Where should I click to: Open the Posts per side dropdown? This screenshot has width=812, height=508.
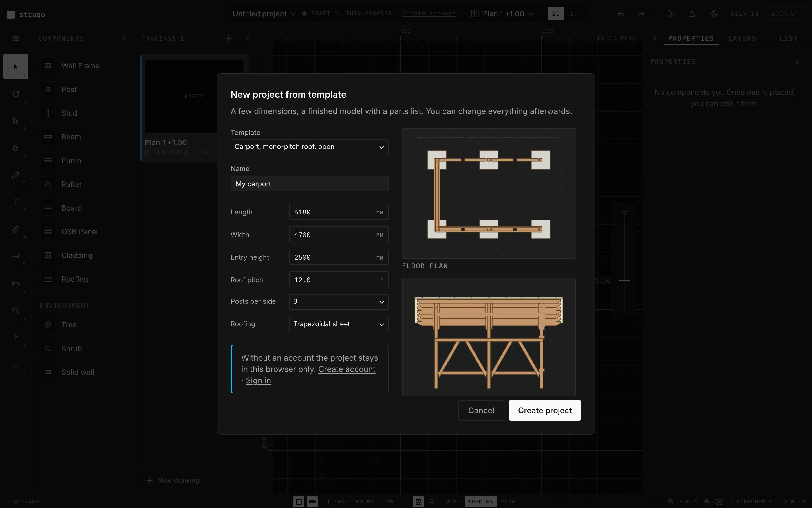click(x=339, y=302)
